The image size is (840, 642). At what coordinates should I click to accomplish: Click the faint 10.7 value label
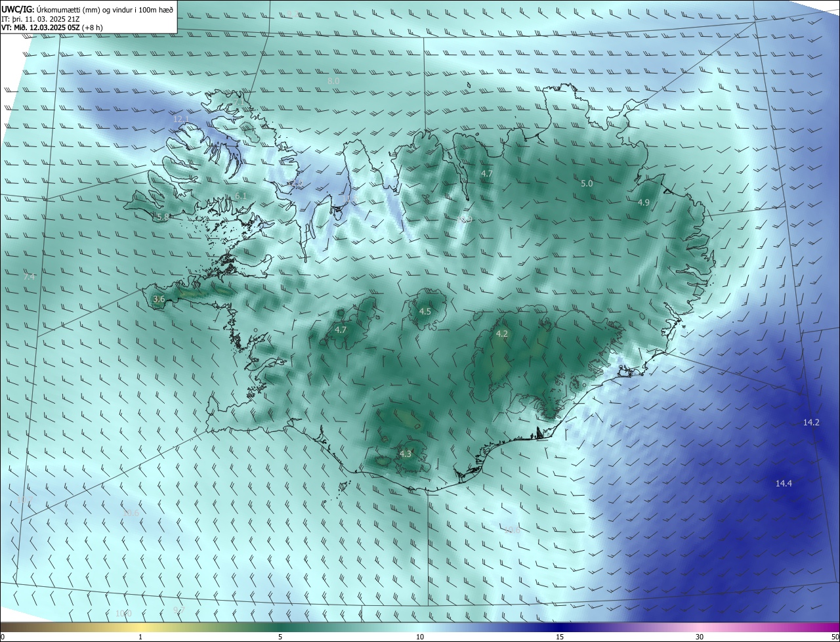pyautogui.click(x=25, y=500)
